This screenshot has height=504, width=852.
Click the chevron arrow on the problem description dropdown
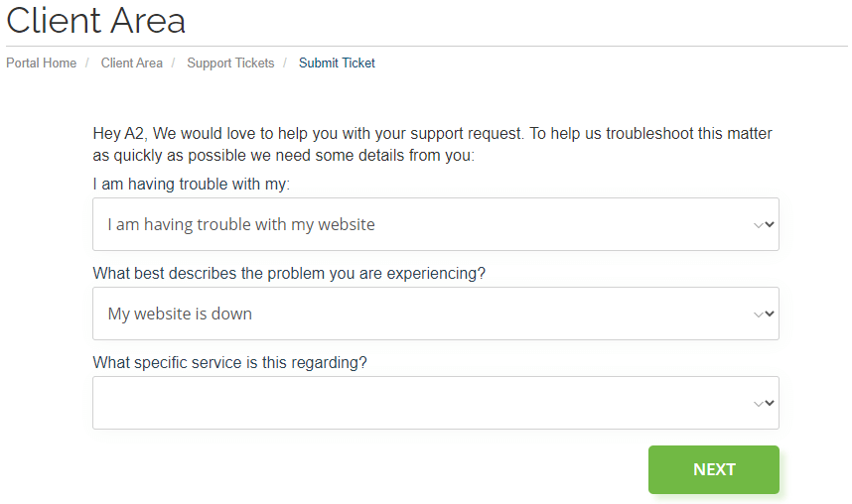click(764, 314)
